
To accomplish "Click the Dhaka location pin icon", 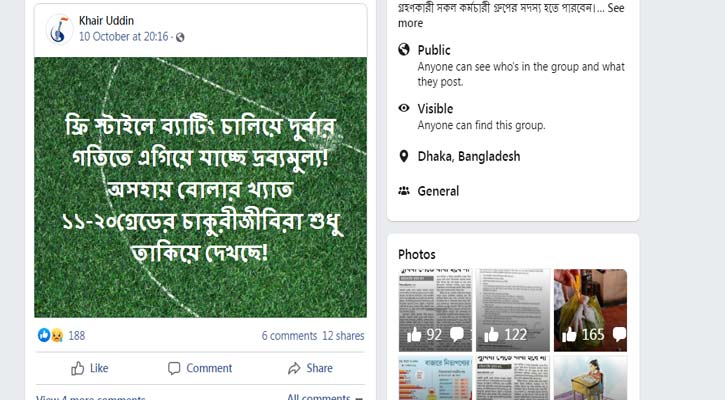I will (404, 156).
